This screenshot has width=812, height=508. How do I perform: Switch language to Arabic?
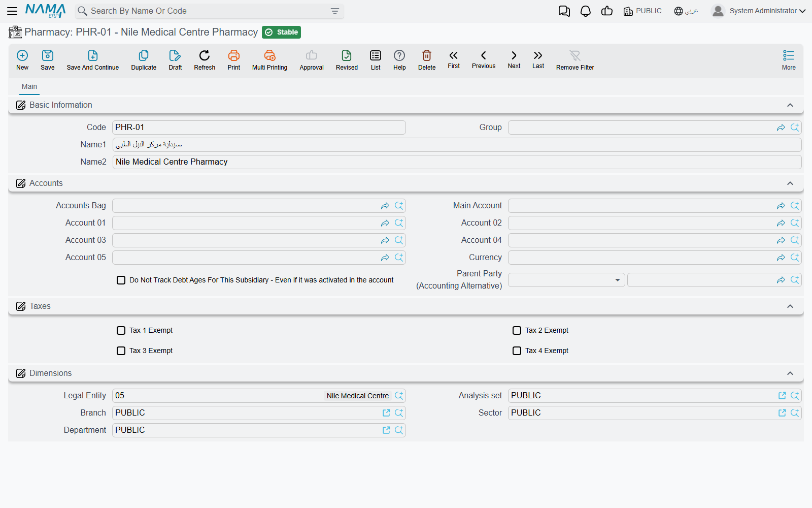(686, 11)
